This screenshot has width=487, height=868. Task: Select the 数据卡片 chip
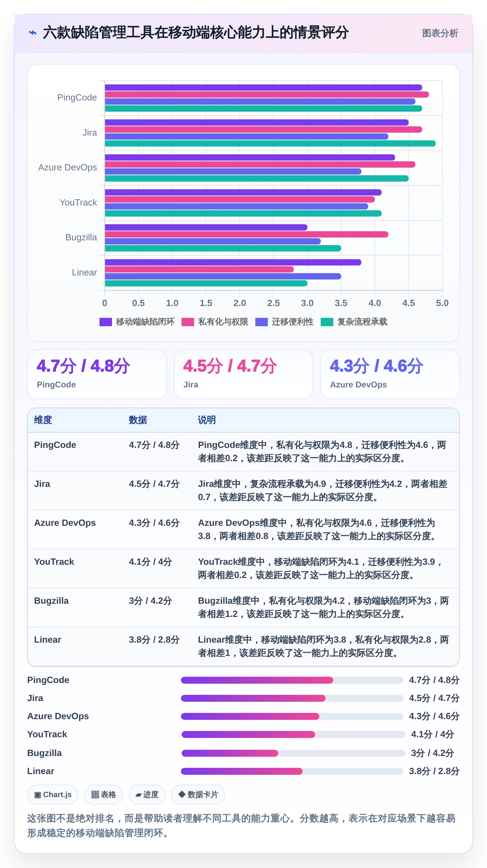[x=198, y=795]
